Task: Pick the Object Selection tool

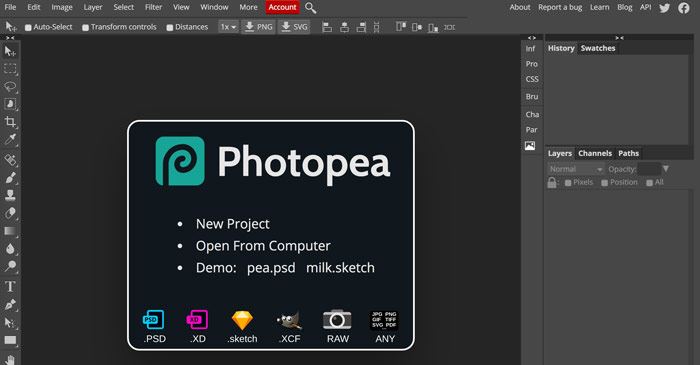Action: [10, 104]
